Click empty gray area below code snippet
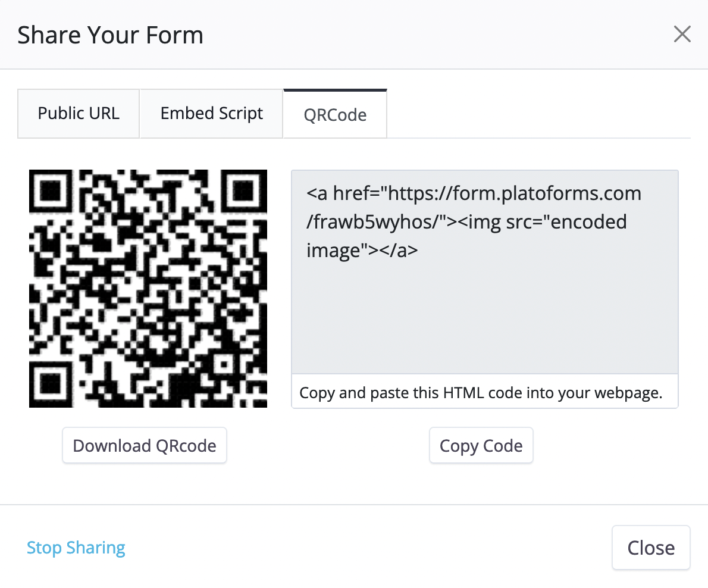The width and height of the screenshot is (708, 588). [x=484, y=321]
